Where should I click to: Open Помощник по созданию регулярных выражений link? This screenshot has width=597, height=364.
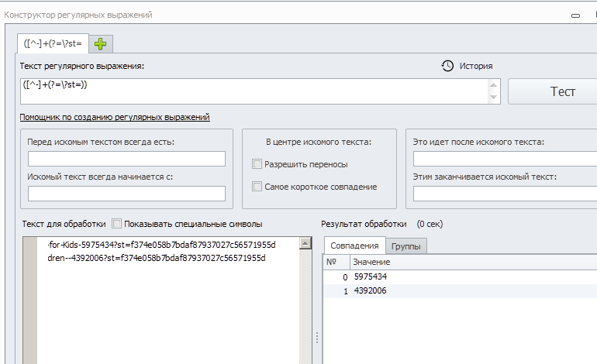pyautogui.click(x=115, y=117)
